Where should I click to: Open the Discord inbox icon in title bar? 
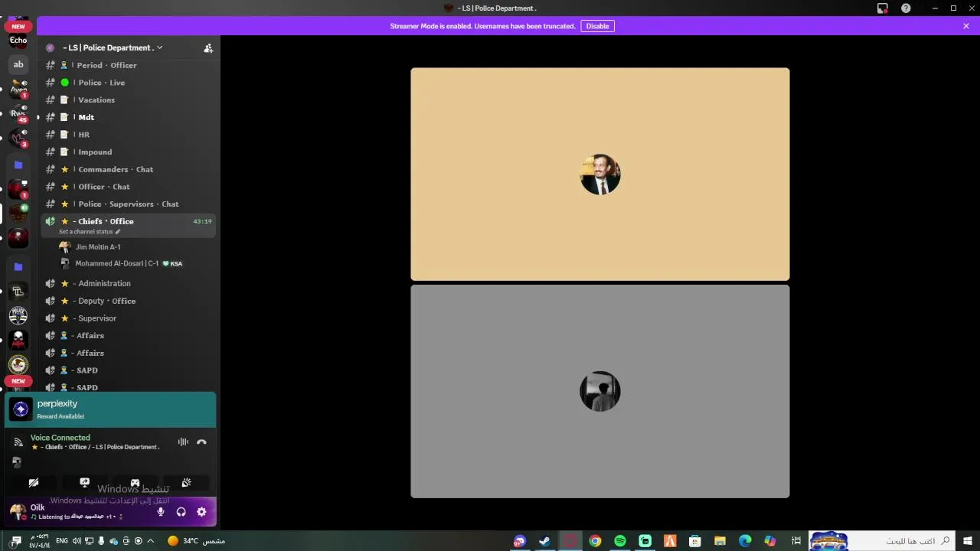(x=883, y=8)
